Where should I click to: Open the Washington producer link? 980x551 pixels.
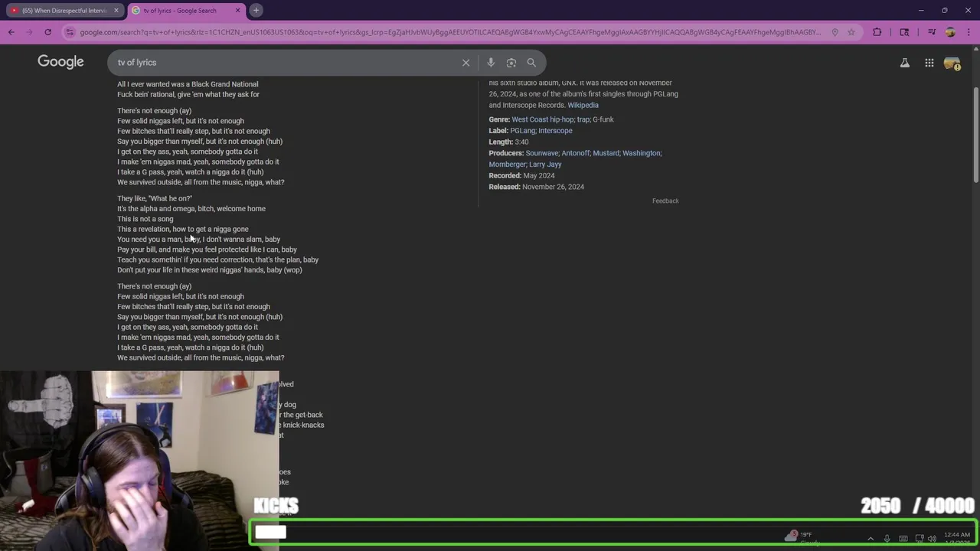pos(641,153)
